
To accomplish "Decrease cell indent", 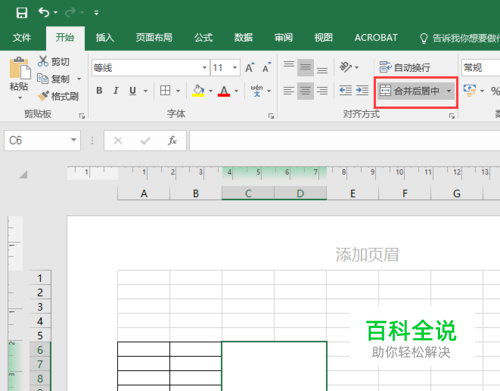I will pos(346,90).
